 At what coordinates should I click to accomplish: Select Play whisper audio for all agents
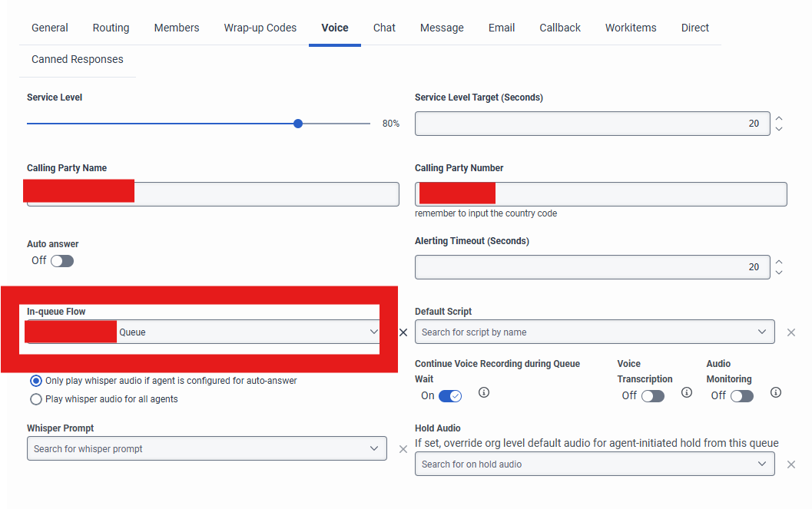(x=36, y=399)
